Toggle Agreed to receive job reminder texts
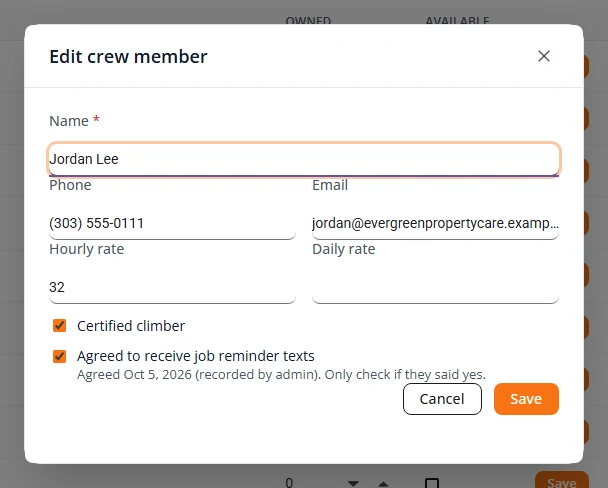This screenshot has height=488, width=608. click(x=59, y=356)
